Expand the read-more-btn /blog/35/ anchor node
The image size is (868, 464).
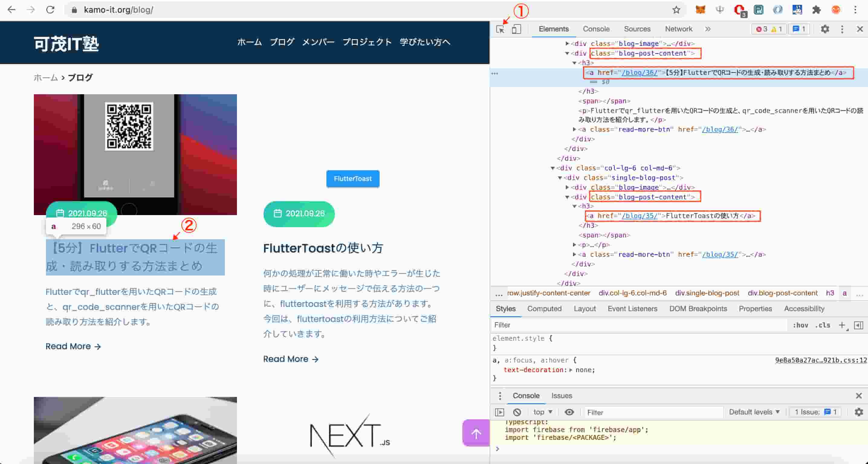click(574, 255)
